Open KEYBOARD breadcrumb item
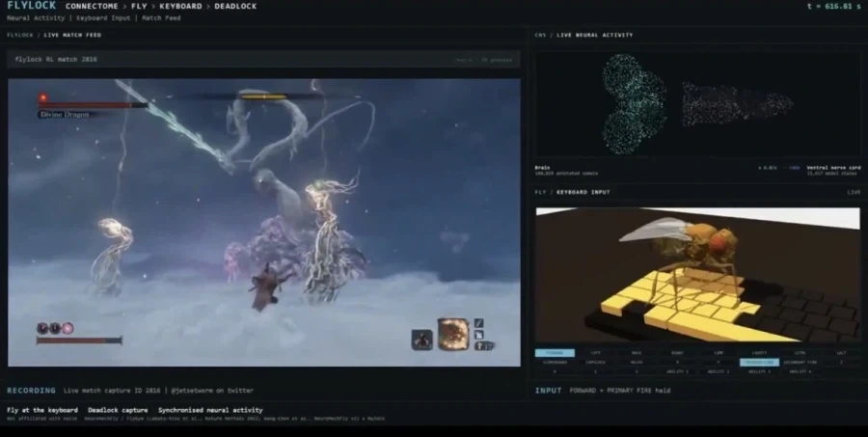The width and height of the screenshot is (868, 437). [x=180, y=6]
